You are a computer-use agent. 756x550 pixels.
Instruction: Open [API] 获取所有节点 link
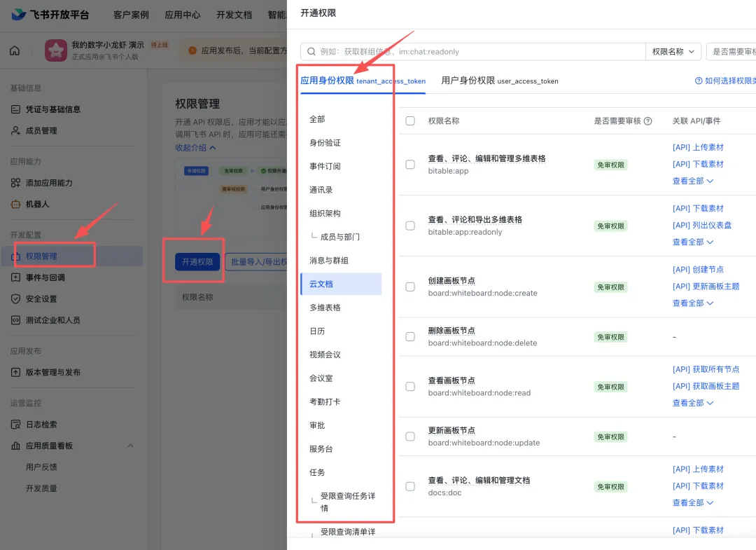point(706,369)
